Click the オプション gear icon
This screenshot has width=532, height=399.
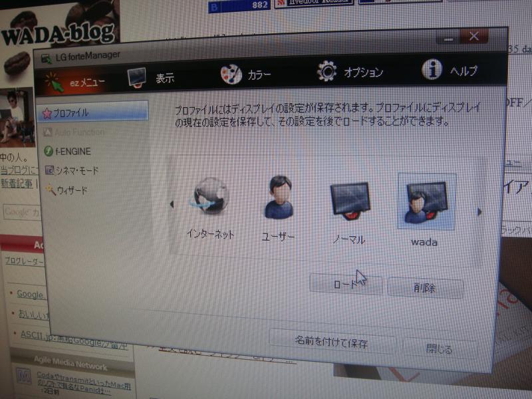325,69
